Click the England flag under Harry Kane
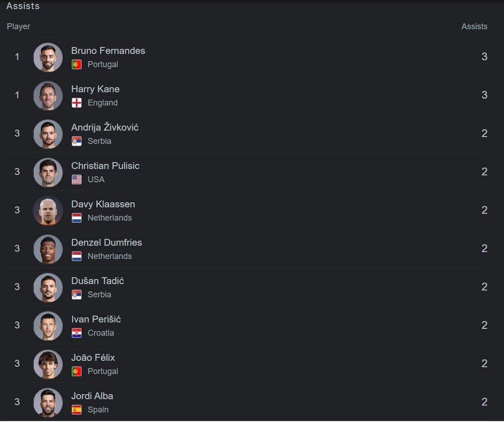504x422 pixels. (x=77, y=103)
